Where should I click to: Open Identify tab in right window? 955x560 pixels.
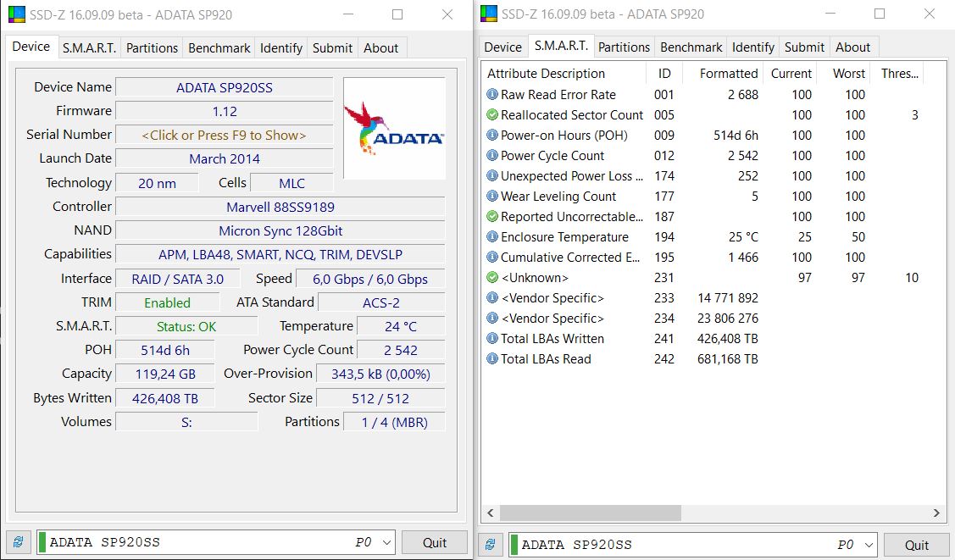pyautogui.click(x=753, y=47)
